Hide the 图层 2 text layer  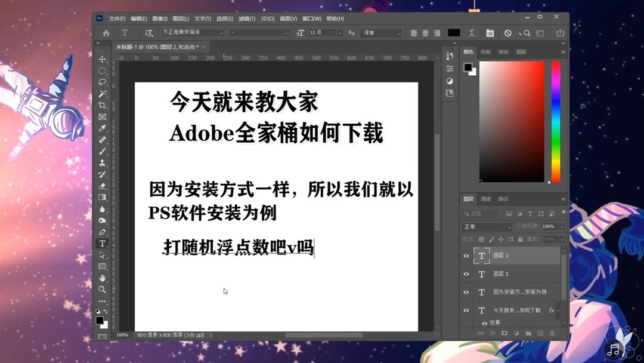coord(466,274)
